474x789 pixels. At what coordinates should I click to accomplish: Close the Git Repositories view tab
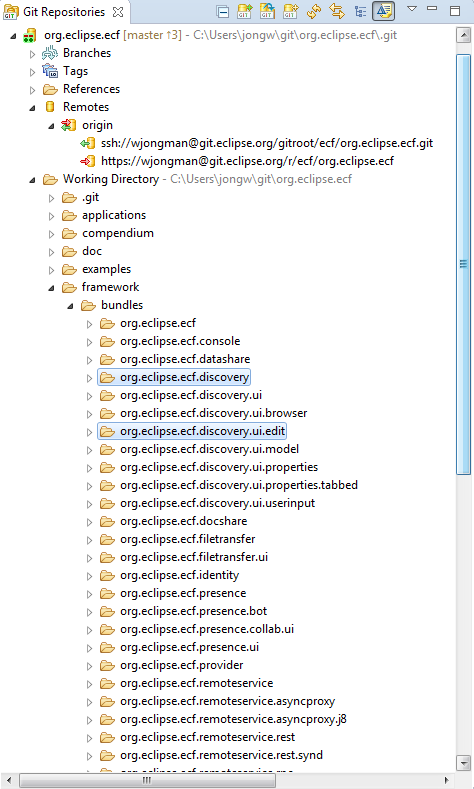pos(118,12)
